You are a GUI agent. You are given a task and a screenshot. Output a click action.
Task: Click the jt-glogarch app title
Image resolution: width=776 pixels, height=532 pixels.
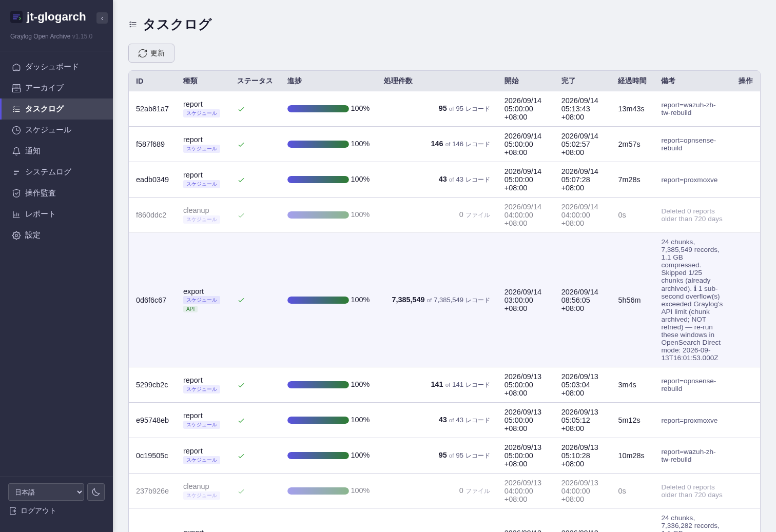tap(56, 17)
